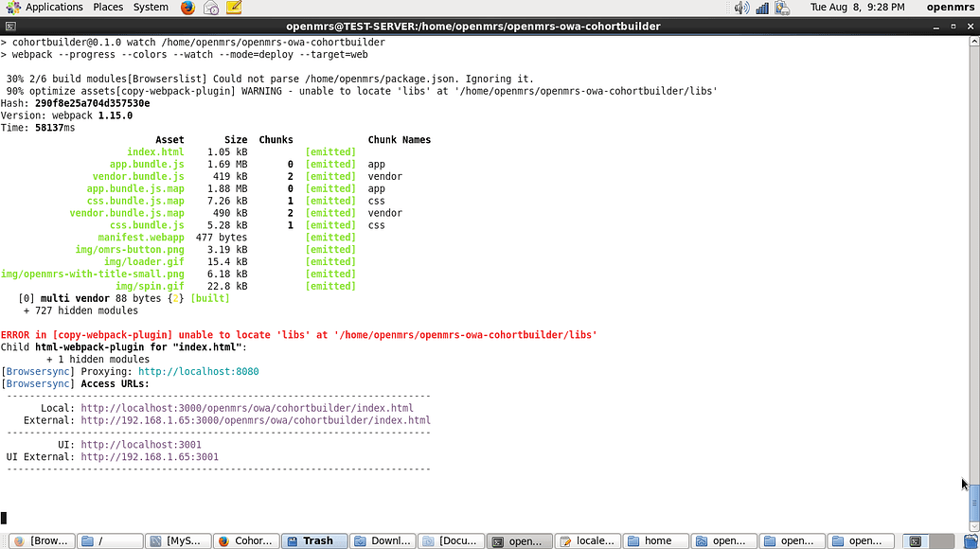Maximize the terminal window
980x549 pixels.
coord(953,27)
